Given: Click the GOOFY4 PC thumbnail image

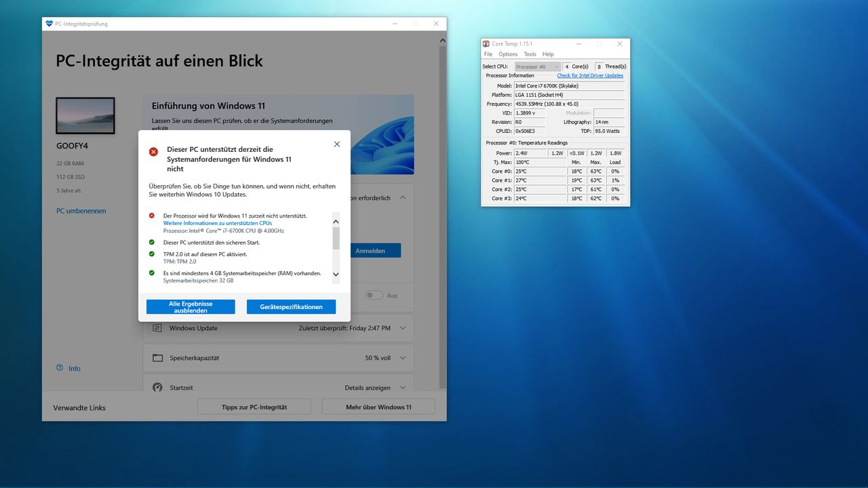Looking at the screenshot, I should (x=85, y=116).
